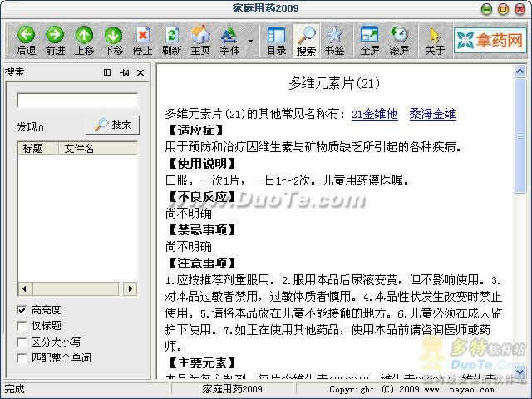The width and height of the screenshot is (532, 399).
Task: Open the 书签 bookmarks panel
Action: coord(335,41)
